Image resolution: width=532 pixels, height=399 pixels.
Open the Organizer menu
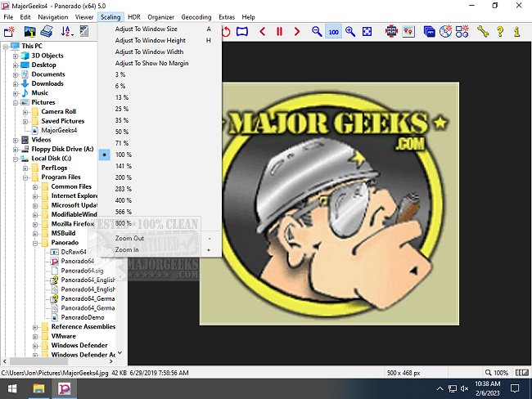[160, 17]
